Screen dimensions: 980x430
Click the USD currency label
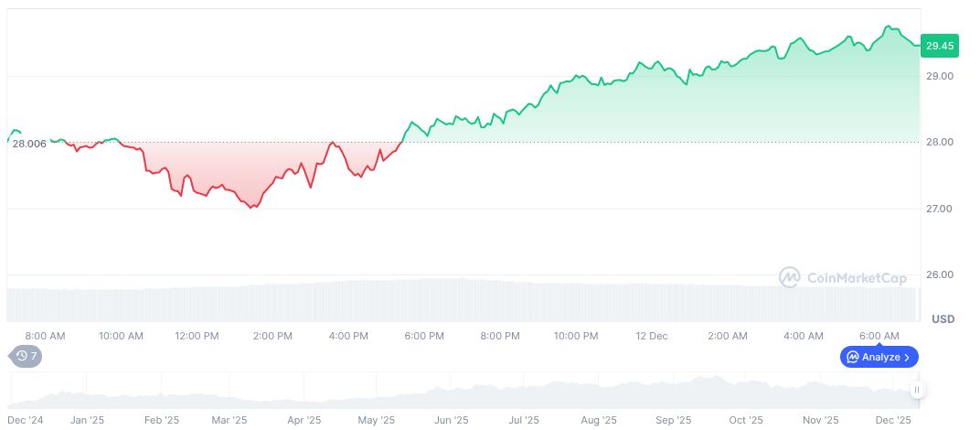[x=943, y=319]
